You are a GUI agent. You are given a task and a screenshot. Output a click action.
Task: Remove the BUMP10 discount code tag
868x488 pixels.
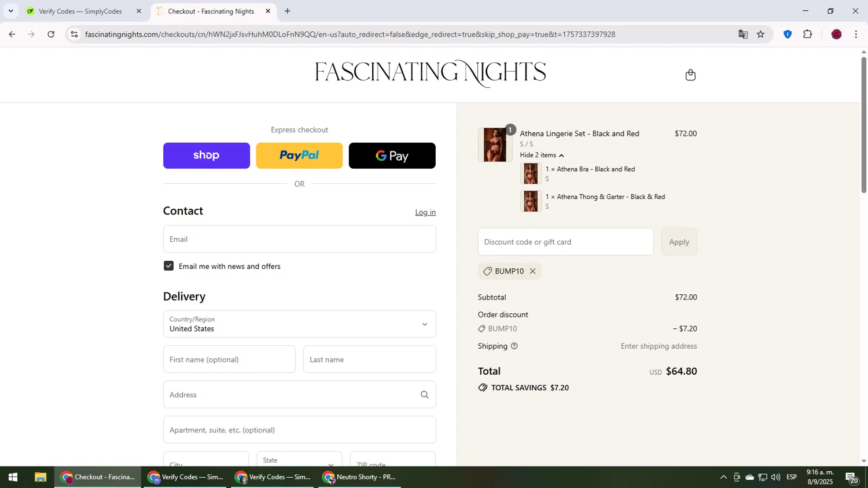pos(532,271)
